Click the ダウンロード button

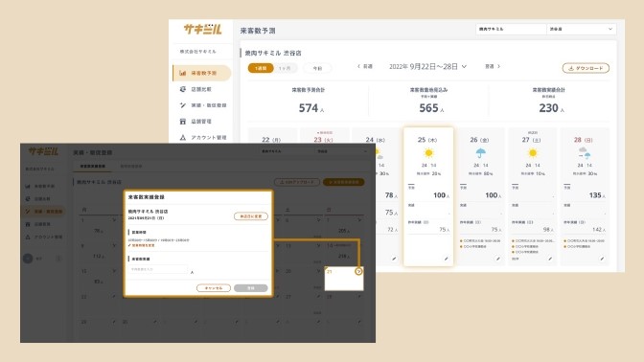tap(586, 68)
